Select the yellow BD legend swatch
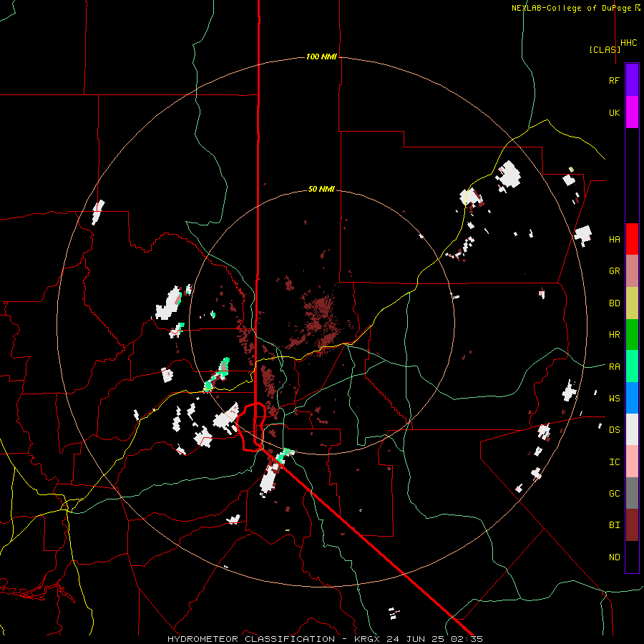 632,303
